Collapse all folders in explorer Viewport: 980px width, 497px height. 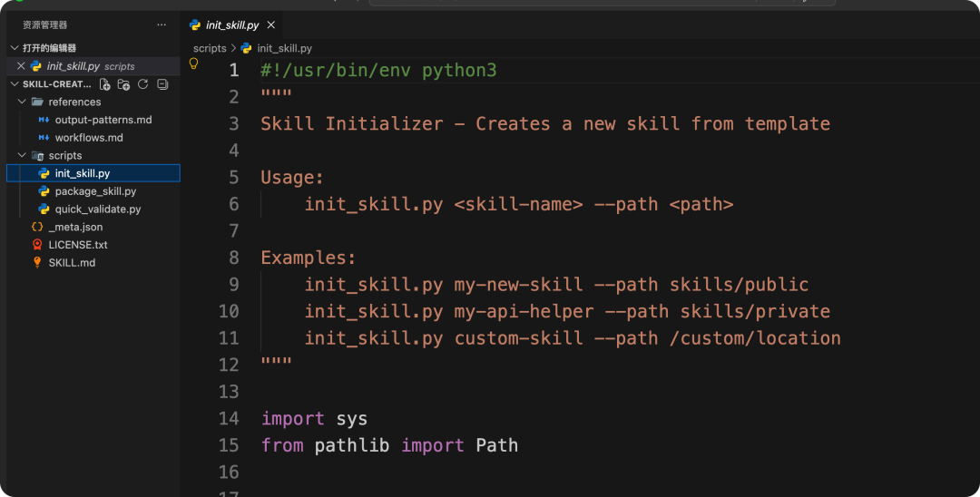162,84
